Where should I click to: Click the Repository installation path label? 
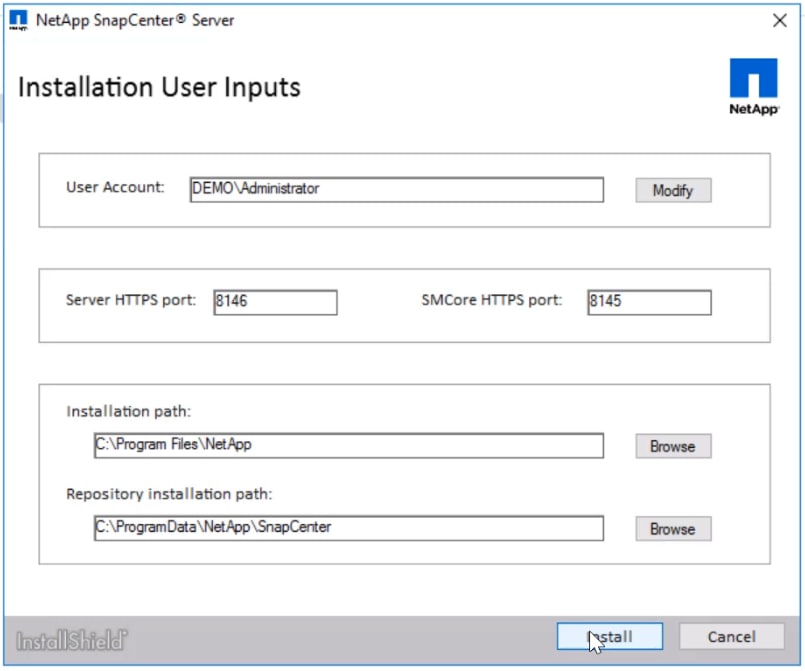(x=169, y=494)
